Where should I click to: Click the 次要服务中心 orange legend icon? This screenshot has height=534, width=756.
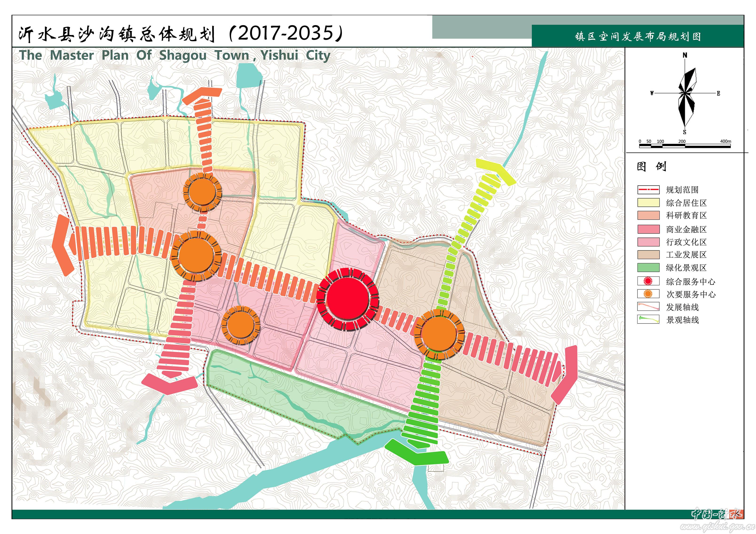(x=648, y=294)
